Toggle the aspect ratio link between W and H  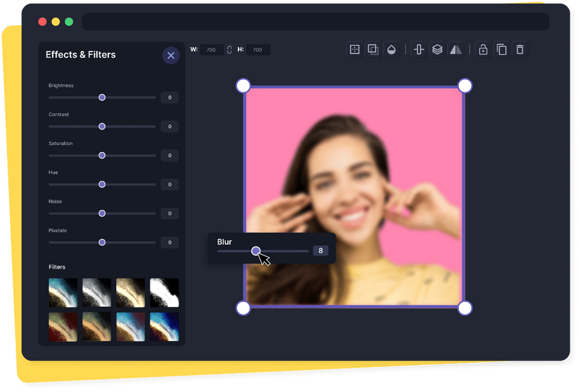229,50
